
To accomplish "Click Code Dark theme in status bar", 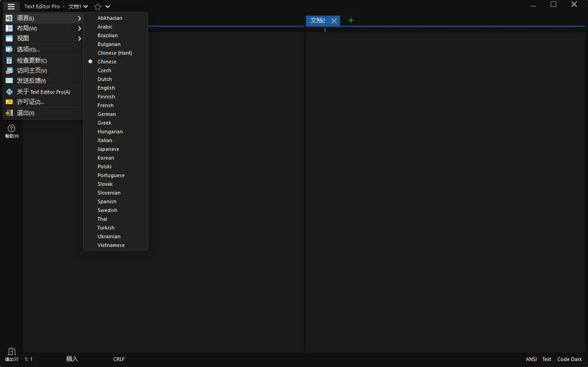I will coord(570,359).
